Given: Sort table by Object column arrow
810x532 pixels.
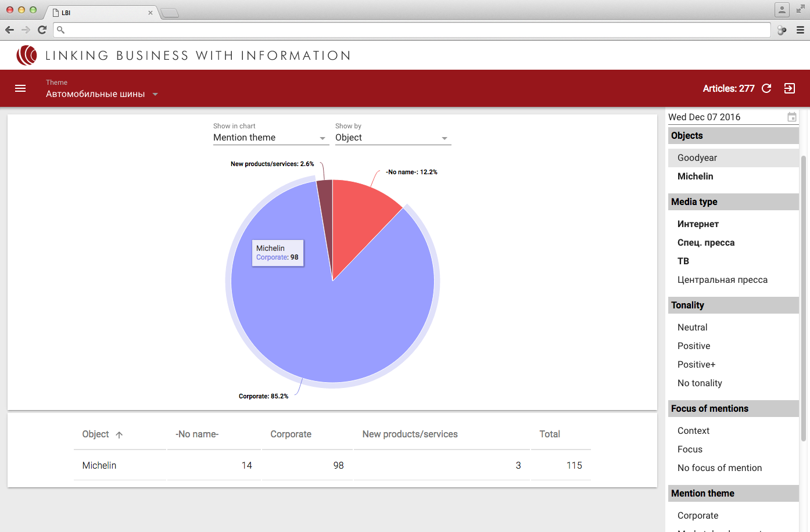Looking at the screenshot, I should coord(119,434).
